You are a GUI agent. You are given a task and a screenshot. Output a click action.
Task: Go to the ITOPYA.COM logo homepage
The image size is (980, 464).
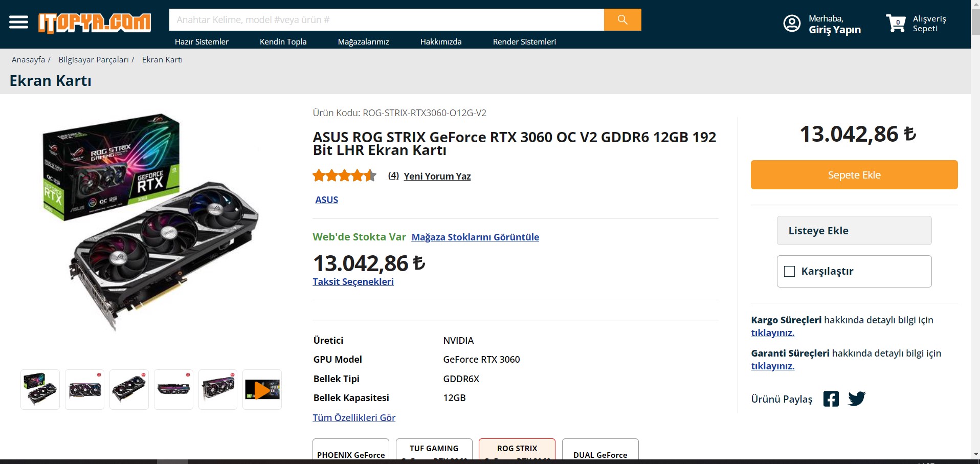coord(95,23)
